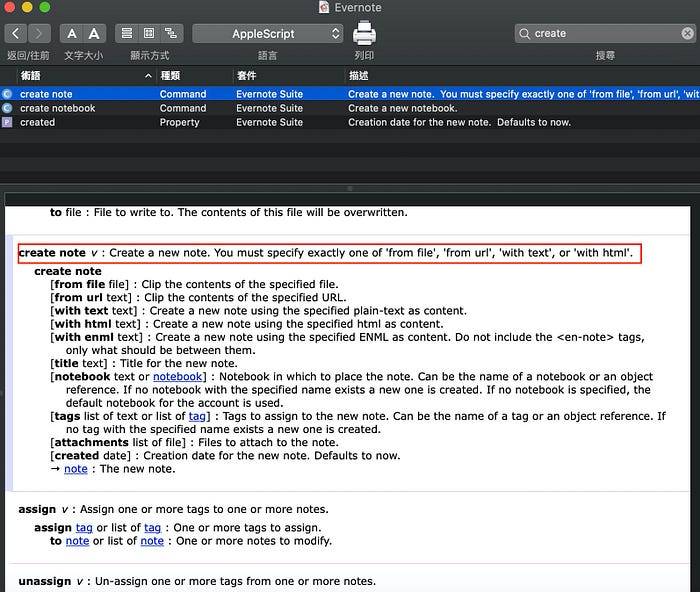The image size is (700, 592).
Task: Open first 'tag' link in assign command
Action: click(x=84, y=528)
